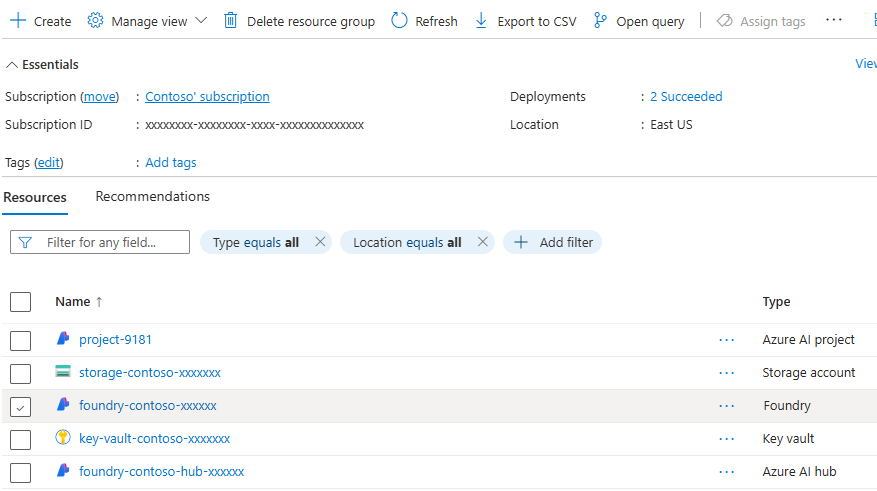Click the Export to CSV download icon
The height and width of the screenshot is (491, 877).
481,21
